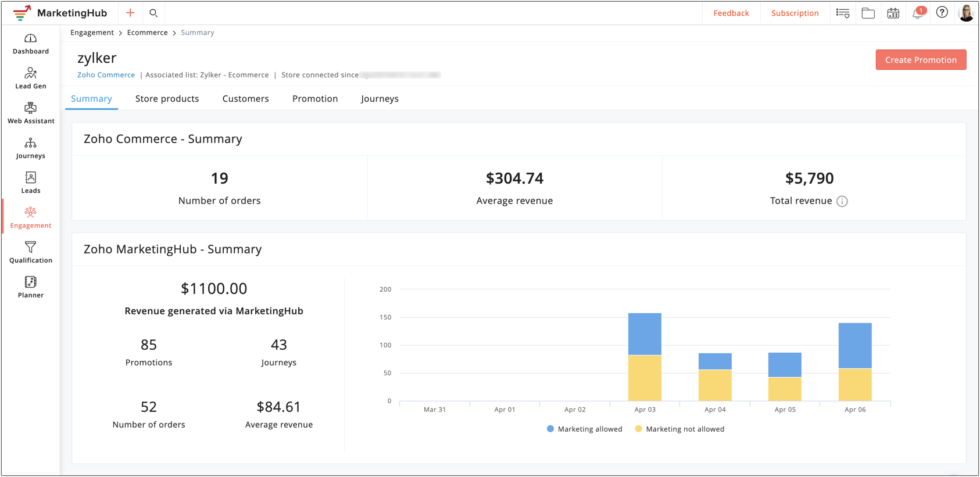Select Engagement in sidebar
Viewport: 980px width, 477px height.
click(31, 218)
